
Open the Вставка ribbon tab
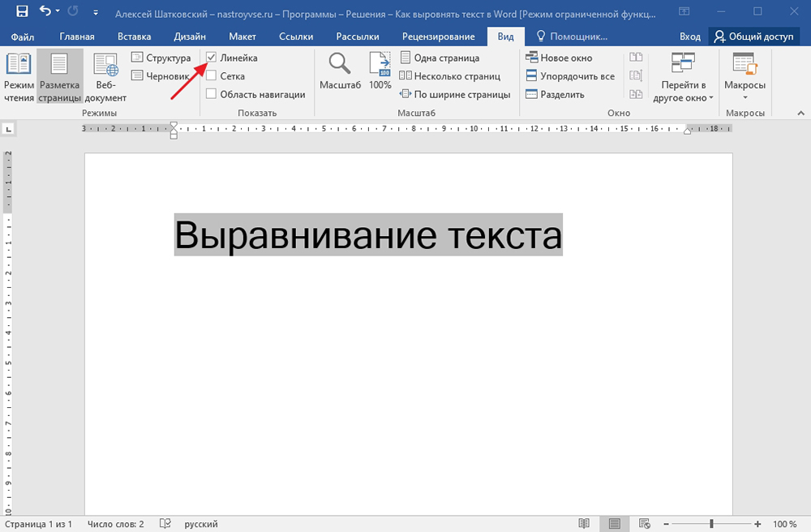[134, 36]
